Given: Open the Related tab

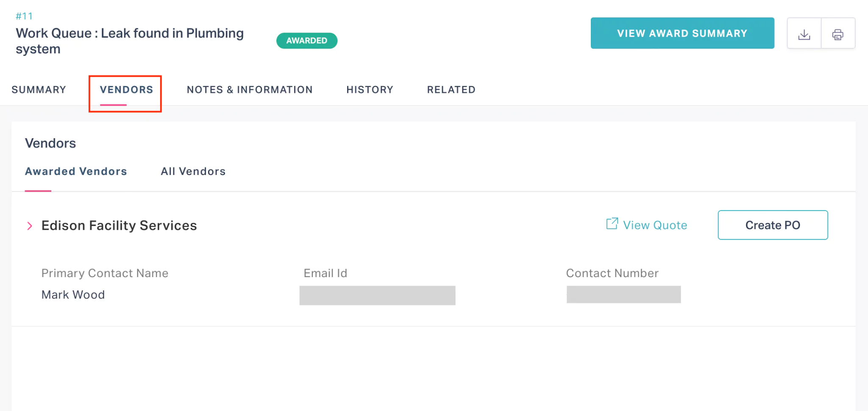Looking at the screenshot, I should pos(451,90).
